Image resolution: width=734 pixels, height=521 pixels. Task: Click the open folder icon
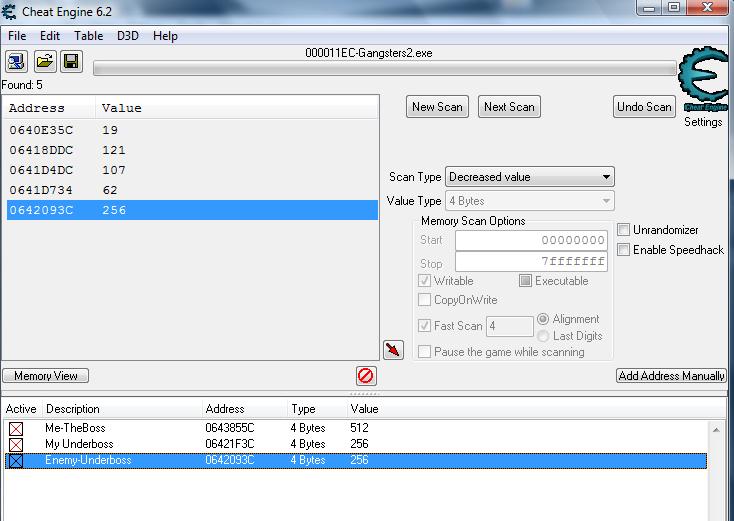(x=44, y=61)
